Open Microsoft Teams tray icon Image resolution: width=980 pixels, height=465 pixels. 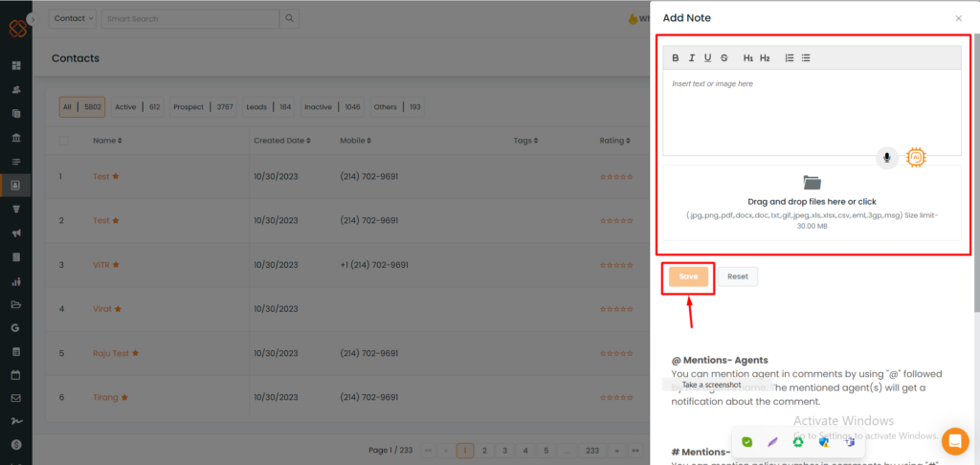click(x=850, y=442)
